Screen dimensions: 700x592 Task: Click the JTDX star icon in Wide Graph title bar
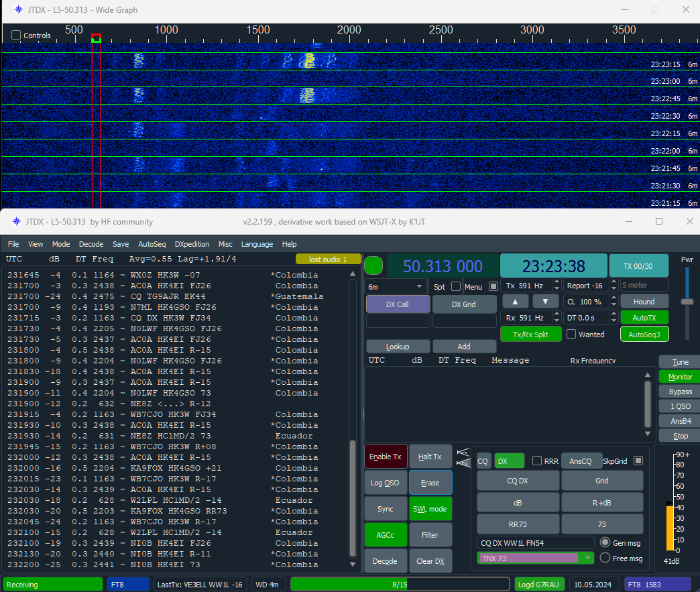point(18,9)
